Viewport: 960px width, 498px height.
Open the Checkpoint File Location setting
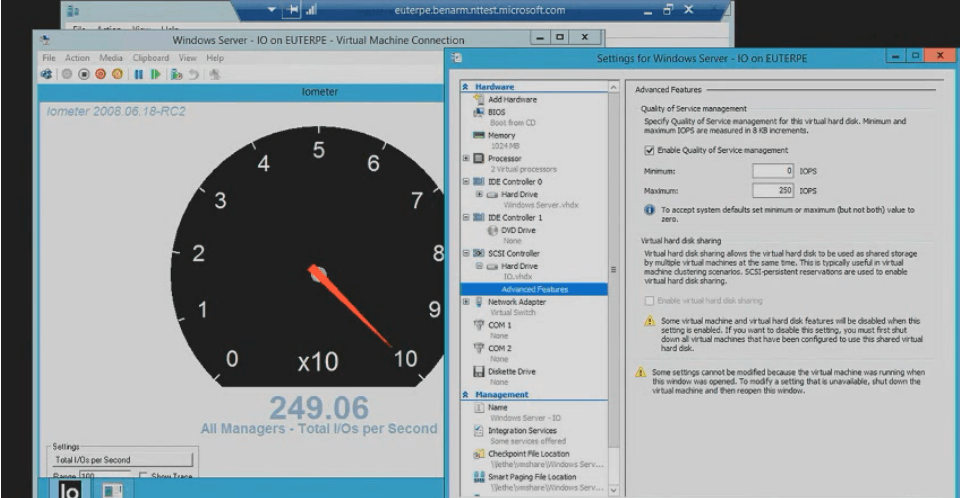pyautogui.click(x=528, y=454)
